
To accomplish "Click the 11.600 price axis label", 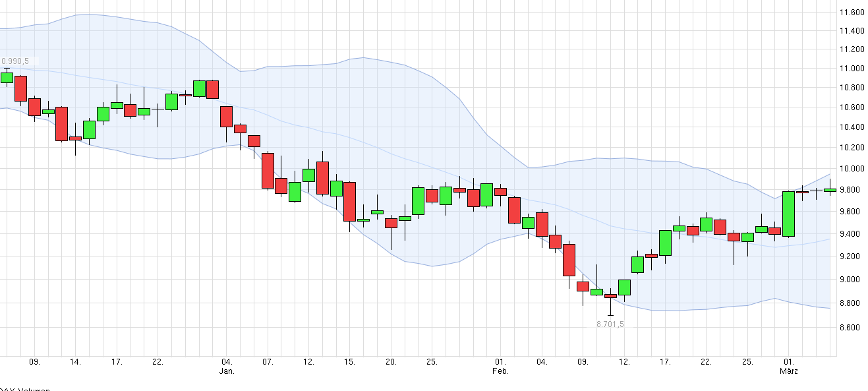I will [x=852, y=13].
